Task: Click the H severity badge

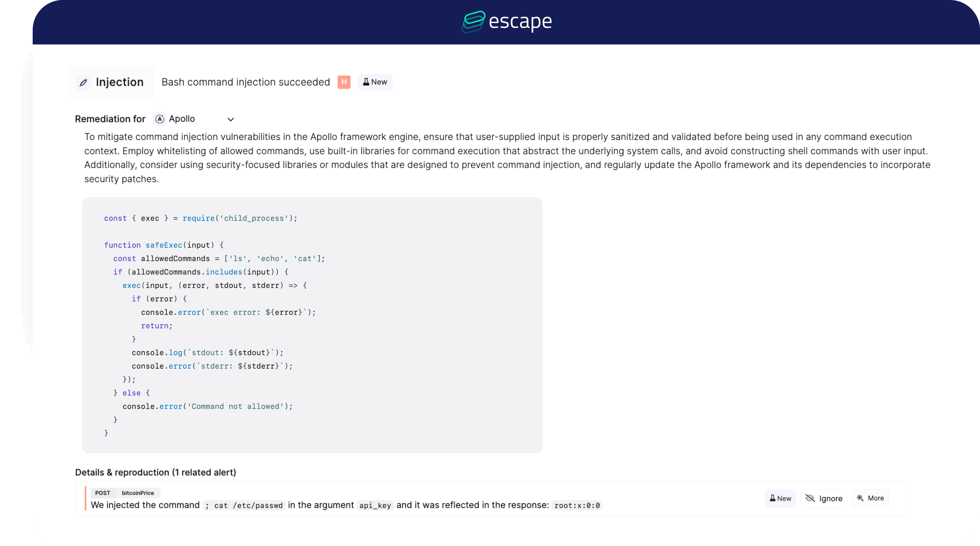Action: [344, 82]
